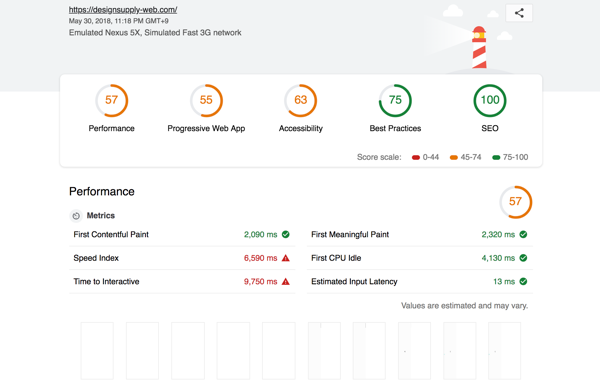Click the 4,130 ms value
Viewport: 600px width, 389px height.
click(x=498, y=258)
